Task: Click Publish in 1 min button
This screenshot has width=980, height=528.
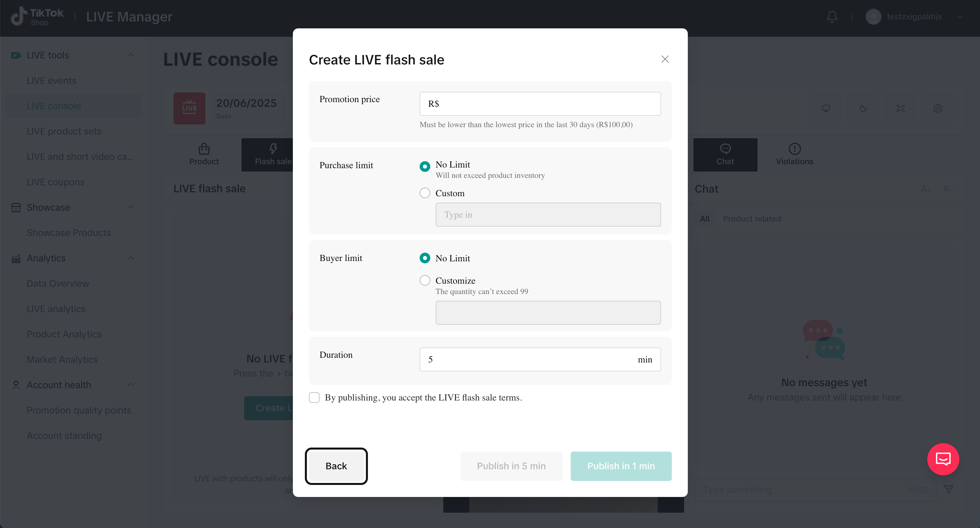Action: pos(620,466)
